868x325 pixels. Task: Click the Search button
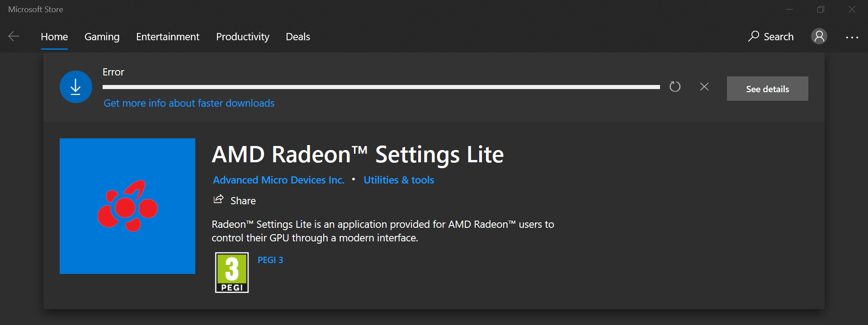(771, 37)
